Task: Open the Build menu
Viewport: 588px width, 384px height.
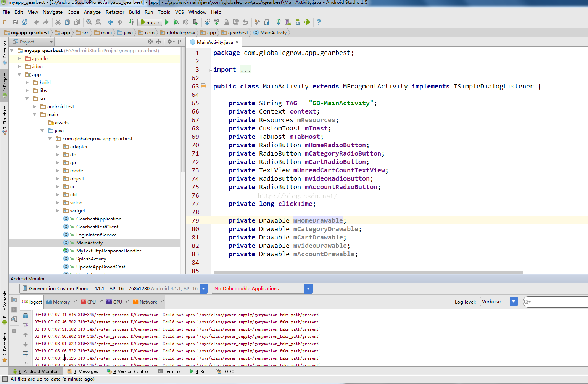Action: point(134,12)
